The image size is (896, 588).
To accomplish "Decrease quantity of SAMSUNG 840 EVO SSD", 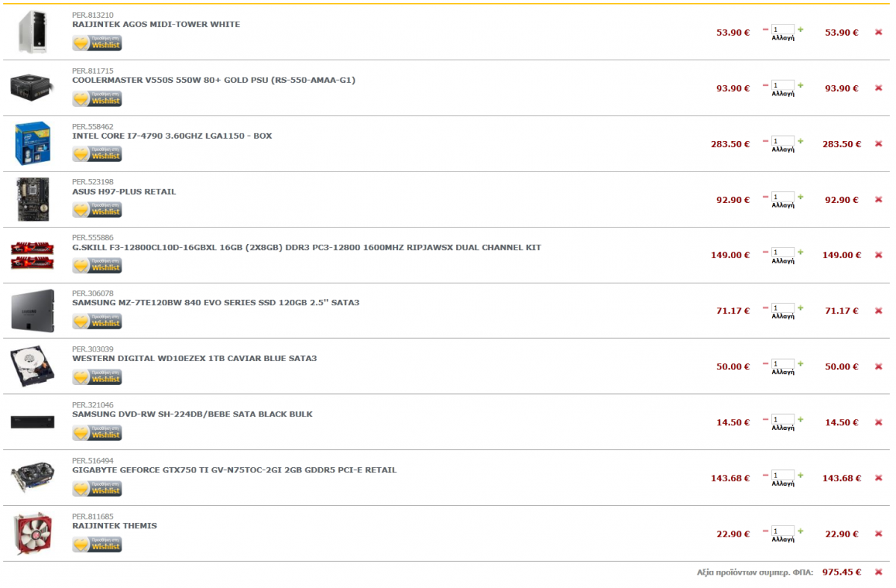I will click(765, 308).
